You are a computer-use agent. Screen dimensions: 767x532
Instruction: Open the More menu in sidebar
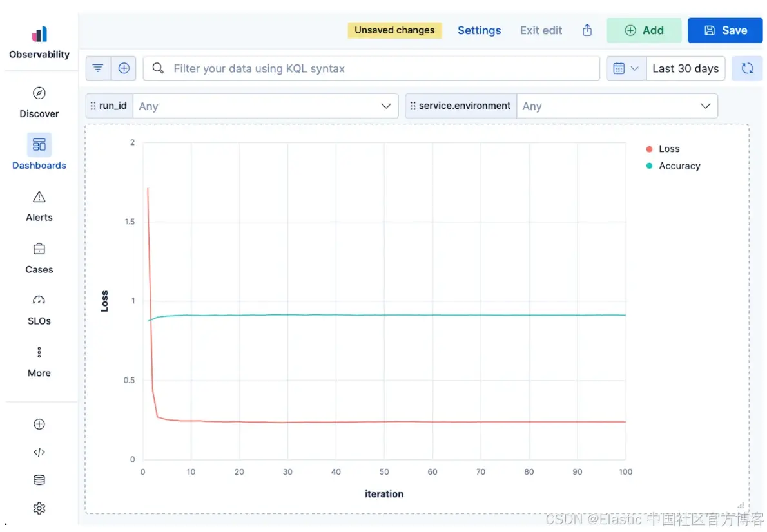pos(39,362)
